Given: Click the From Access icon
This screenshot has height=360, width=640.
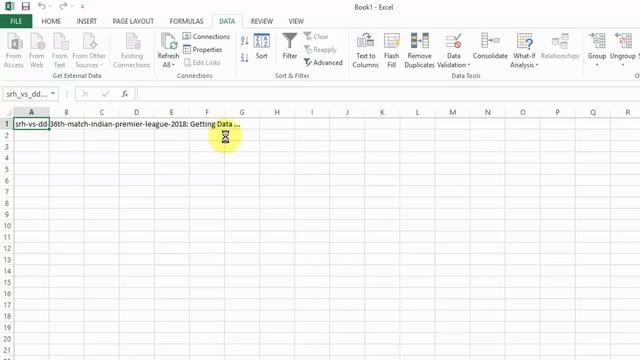Looking at the screenshot, I should 14,50.
